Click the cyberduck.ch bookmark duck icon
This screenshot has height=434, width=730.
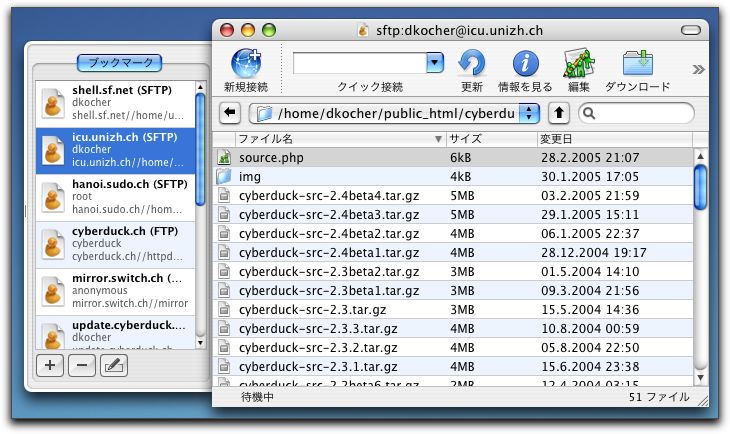(x=53, y=244)
